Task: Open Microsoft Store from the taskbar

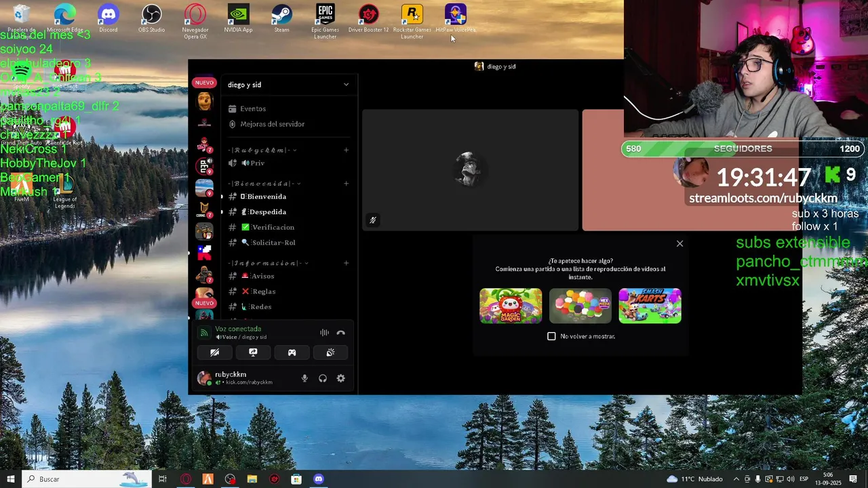Action: click(x=296, y=479)
